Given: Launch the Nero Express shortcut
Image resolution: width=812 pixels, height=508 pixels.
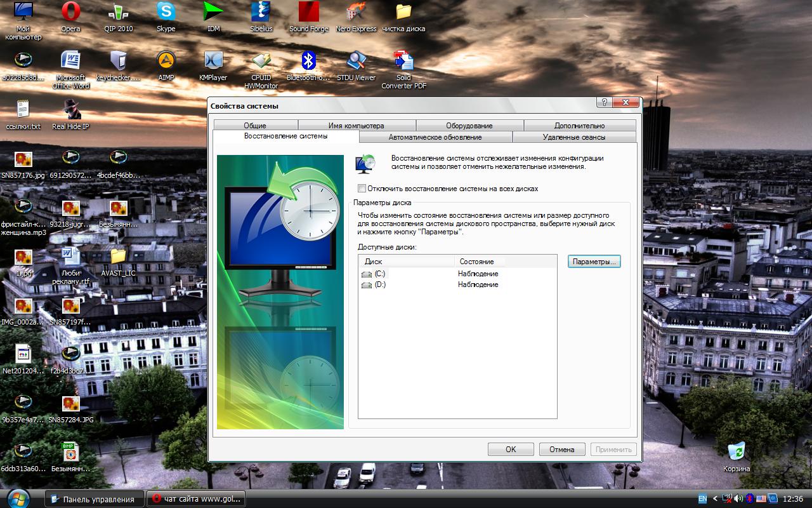Looking at the screenshot, I should click(x=356, y=12).
